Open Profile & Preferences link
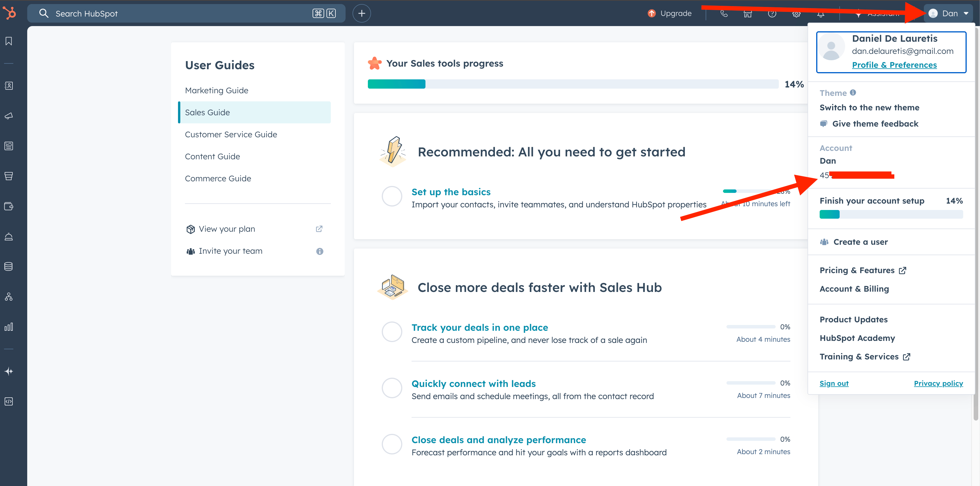The width and height of the screenshot is (980, 486). [x=894, y=65]
